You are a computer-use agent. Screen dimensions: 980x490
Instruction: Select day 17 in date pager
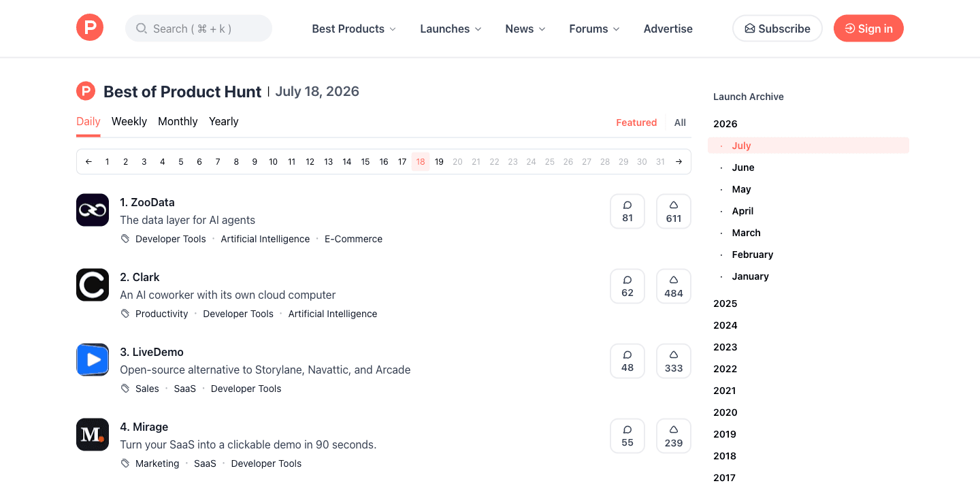[x=402, y=161]
